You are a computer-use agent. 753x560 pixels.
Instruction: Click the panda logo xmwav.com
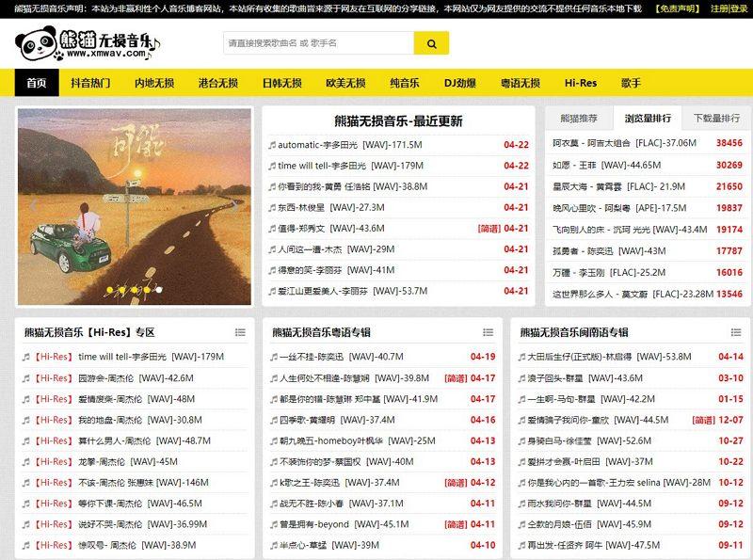88,43
